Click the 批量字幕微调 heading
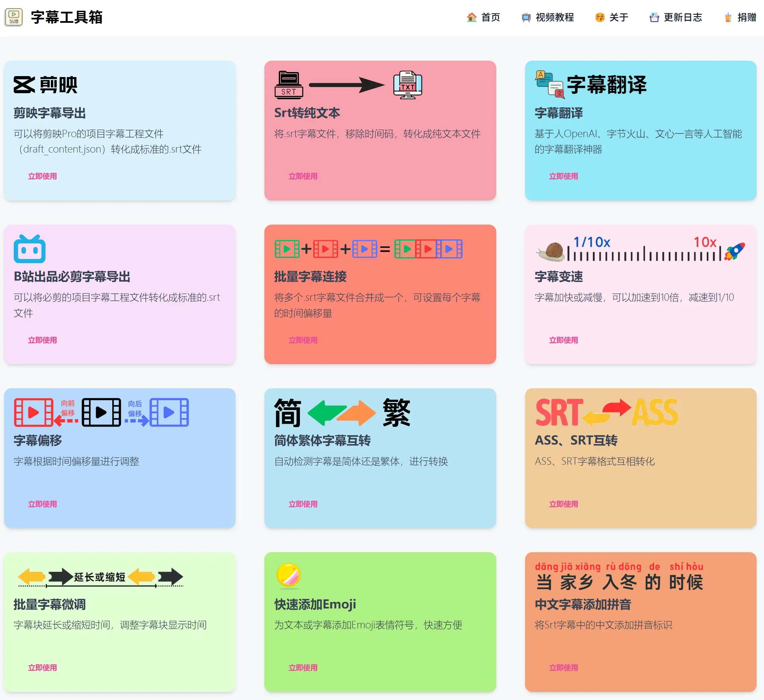This screenshot has height=700, width=764. [x=50, y=604]
